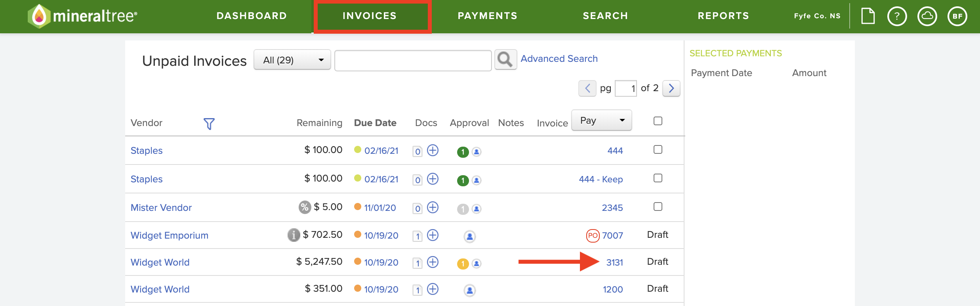
Task: Open the BF user profile icon
Action: (957, 16)
